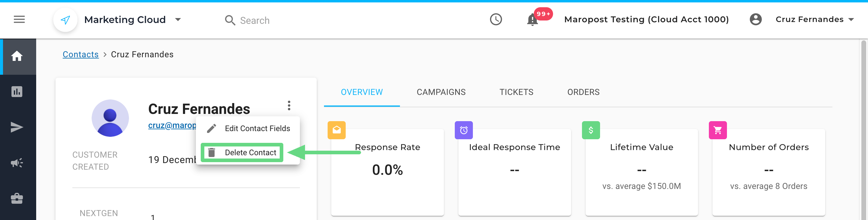Click 'vs. average 8 Orders' text

click(x=769, y=186)
